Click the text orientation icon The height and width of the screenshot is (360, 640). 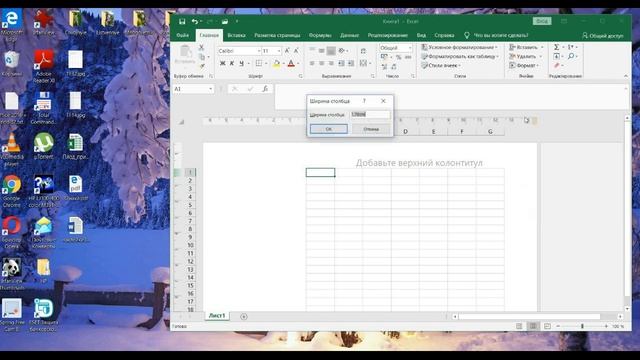[341, 51]
